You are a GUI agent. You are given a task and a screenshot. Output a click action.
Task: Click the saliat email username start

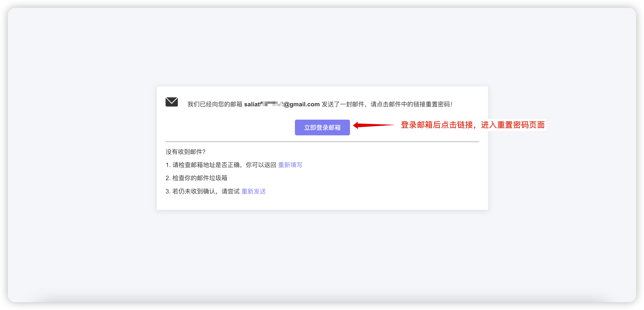(252, 104)
